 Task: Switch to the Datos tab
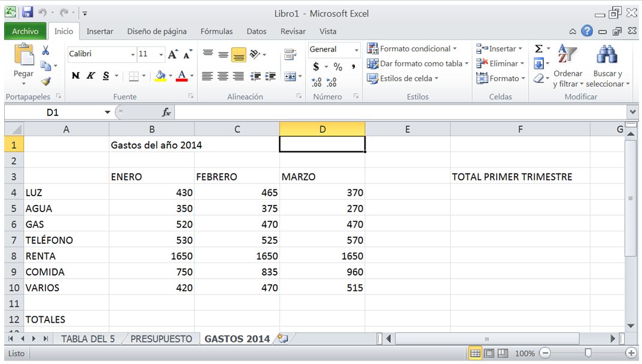tap(256, 32)
